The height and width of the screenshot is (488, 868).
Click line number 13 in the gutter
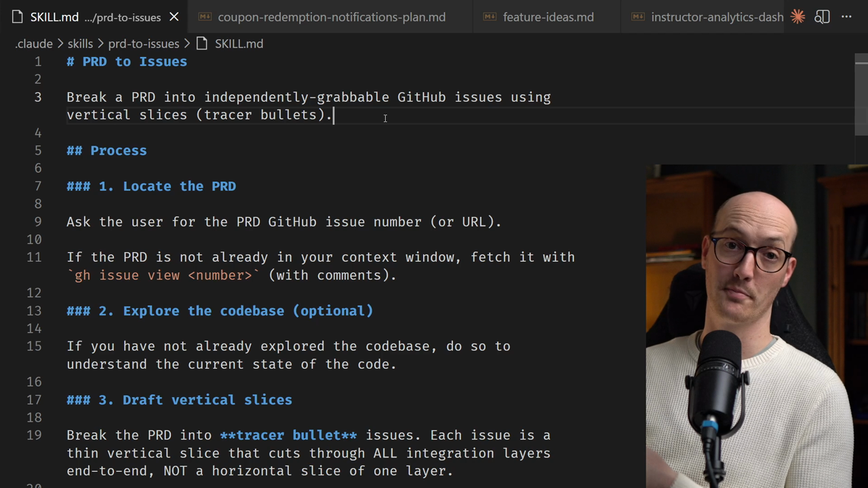[34, 310]
